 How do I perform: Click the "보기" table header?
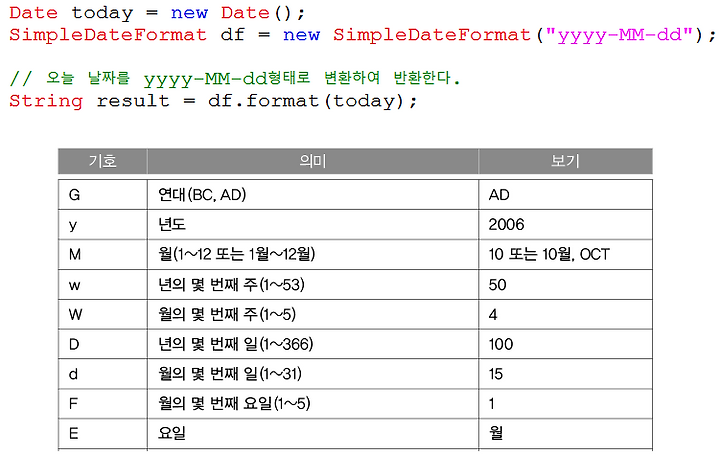coord(565,161)
